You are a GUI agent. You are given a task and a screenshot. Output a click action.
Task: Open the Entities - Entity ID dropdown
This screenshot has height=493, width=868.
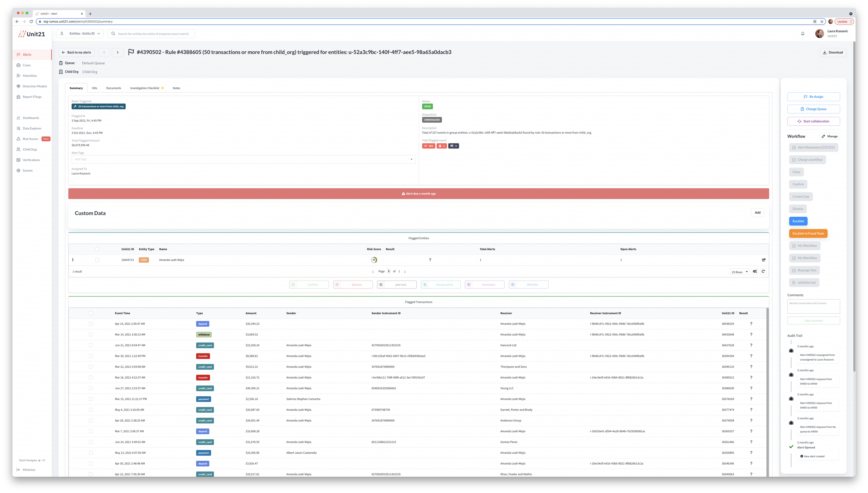point(80,34)
